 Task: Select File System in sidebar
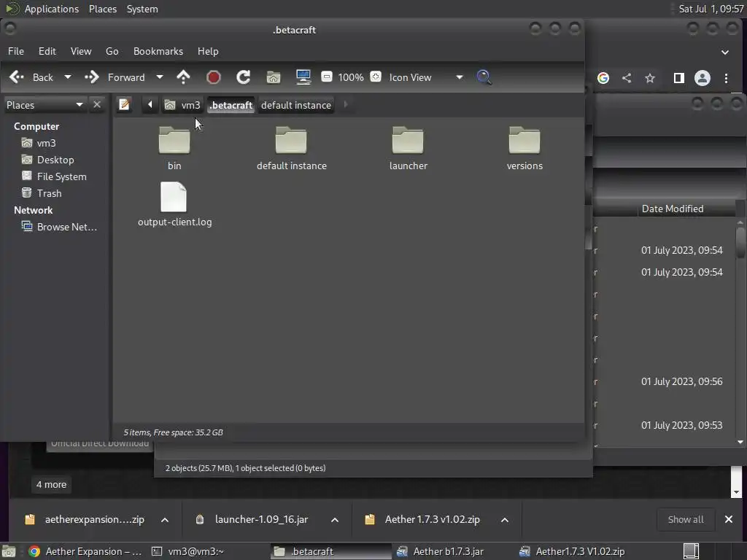point(61,176)
